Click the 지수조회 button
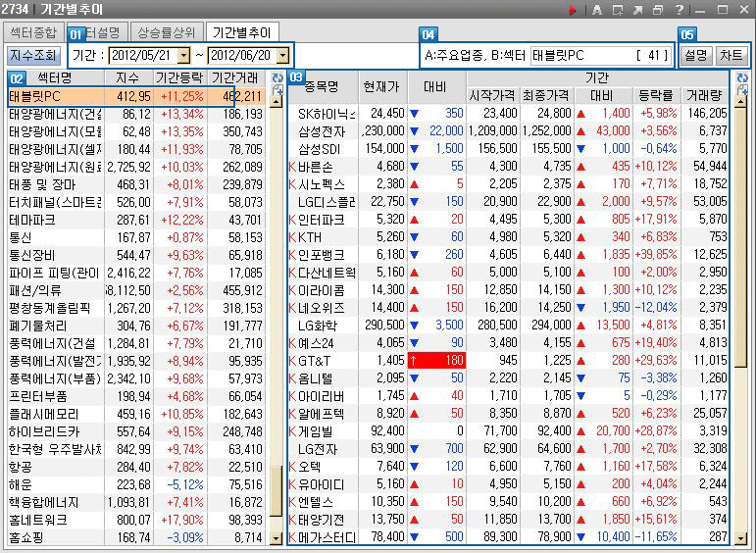 (x=33, y=56)
